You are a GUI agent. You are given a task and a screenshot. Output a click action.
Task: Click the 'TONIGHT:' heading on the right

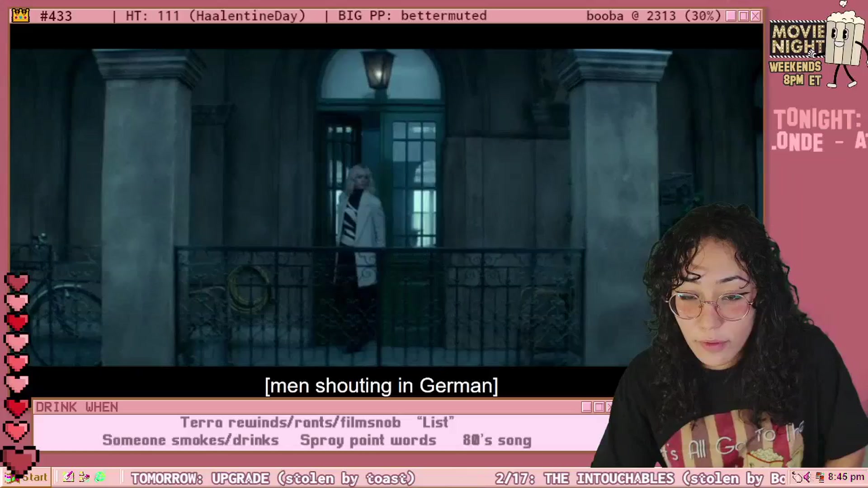pyautogui.click(x=817, y=120)
